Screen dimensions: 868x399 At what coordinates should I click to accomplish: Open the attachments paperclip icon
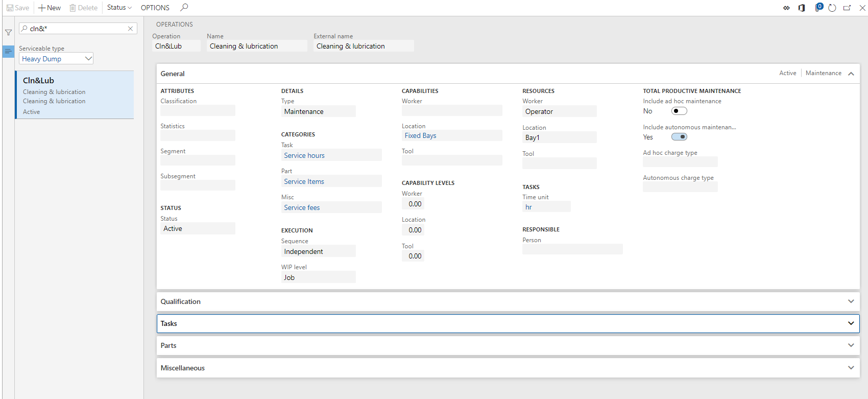click(x=818, y=8)
